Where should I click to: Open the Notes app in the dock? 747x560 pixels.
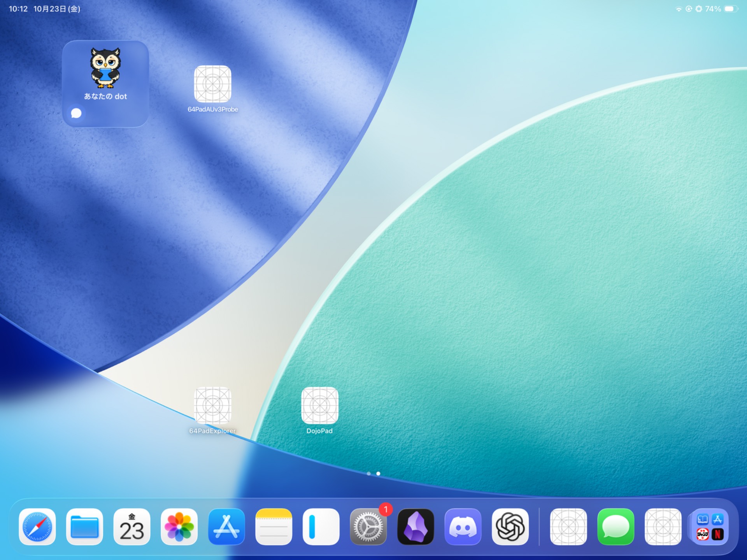click(274, 527)
